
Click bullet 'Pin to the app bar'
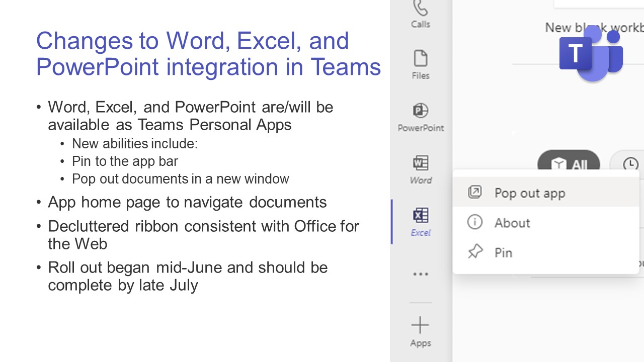point(125,161)
